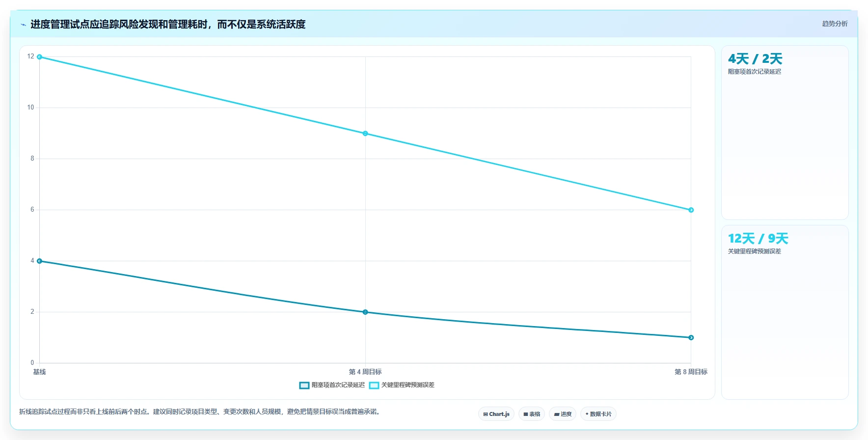Click the dark teal legend swatch
The height and width of the screenshot is (440, 868).
[304, 385]
